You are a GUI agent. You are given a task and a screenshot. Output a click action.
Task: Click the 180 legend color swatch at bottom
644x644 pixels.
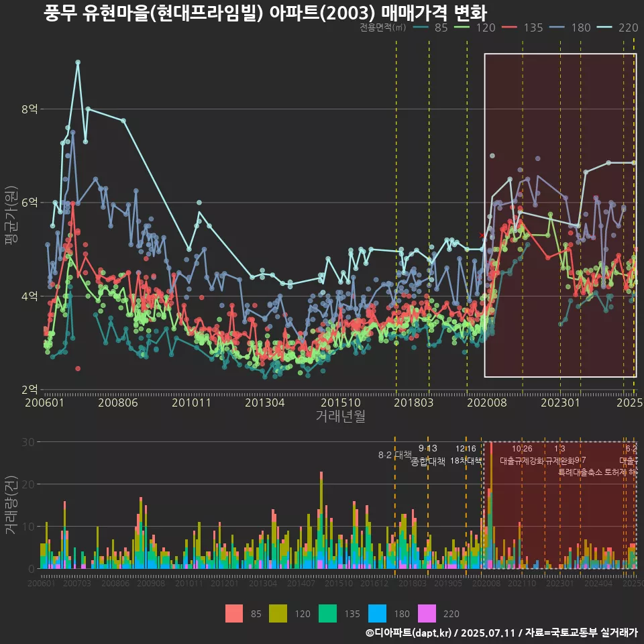click(x=378, y=614)
